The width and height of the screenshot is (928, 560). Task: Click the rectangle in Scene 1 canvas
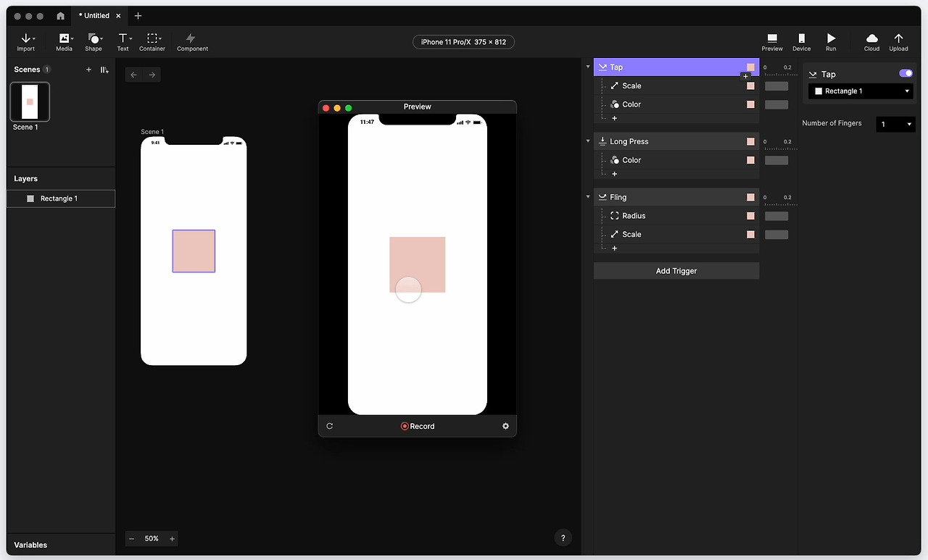(194, 251)
